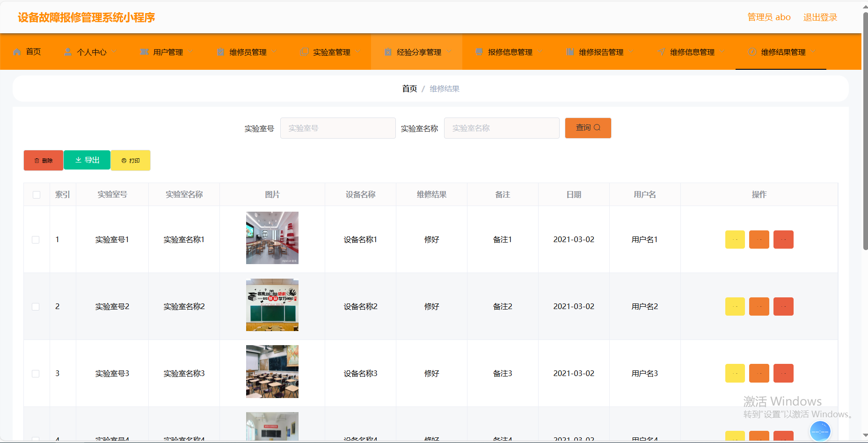
Task: Click the 备注3 cell
Action: pyautogui.click(x=503, y=374)
